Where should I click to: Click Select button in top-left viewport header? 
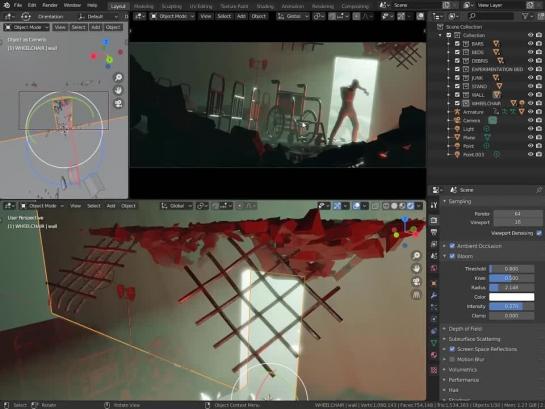click(x=78, y=27)
